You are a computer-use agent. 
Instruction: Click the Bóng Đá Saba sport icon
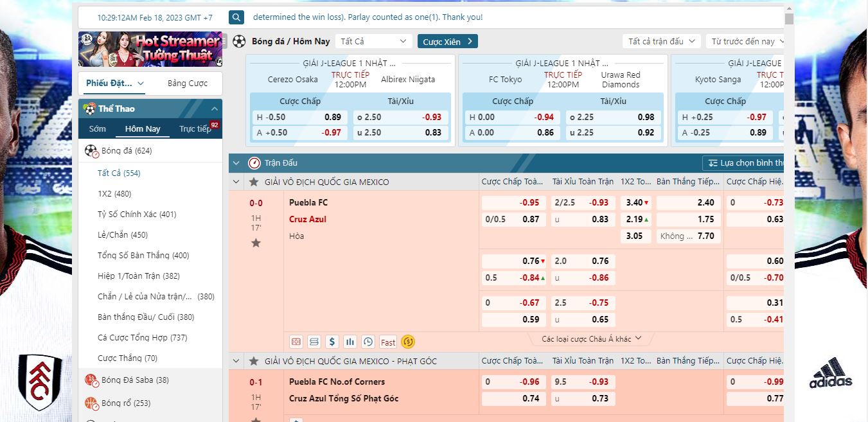(91, 380)
